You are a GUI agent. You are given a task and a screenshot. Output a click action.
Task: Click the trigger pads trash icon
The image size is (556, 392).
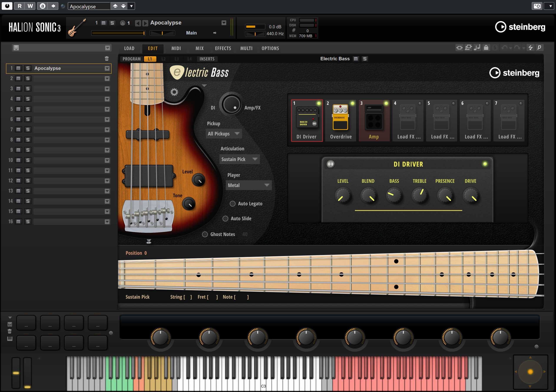click(10, 331)
